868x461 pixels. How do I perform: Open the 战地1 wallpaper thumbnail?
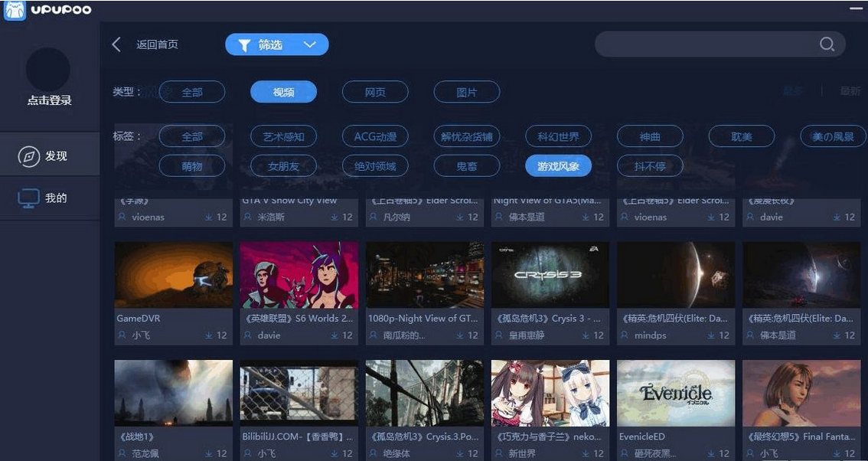click(174, 393)
